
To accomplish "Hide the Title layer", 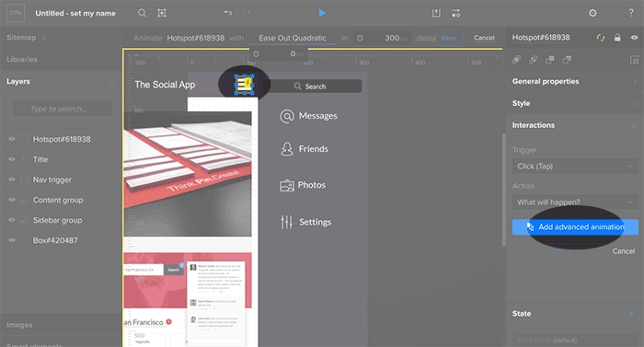I will pyautogui.click(x=11, y=159).
